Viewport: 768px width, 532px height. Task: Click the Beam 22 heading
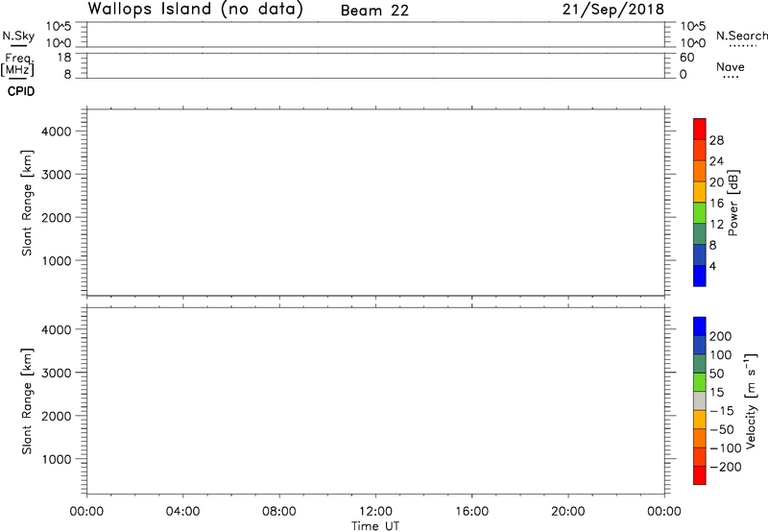374,12
